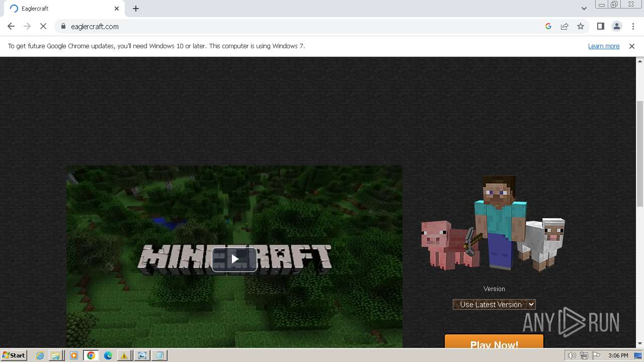
Task: Click the scroll down arrow of the page
Action: (x=640, y=344)
